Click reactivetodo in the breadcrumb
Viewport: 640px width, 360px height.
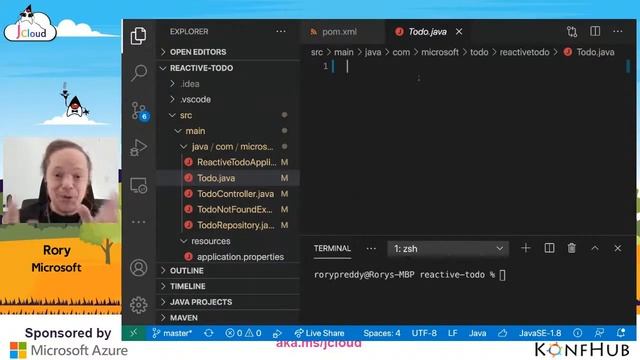[x=524, y=52]
